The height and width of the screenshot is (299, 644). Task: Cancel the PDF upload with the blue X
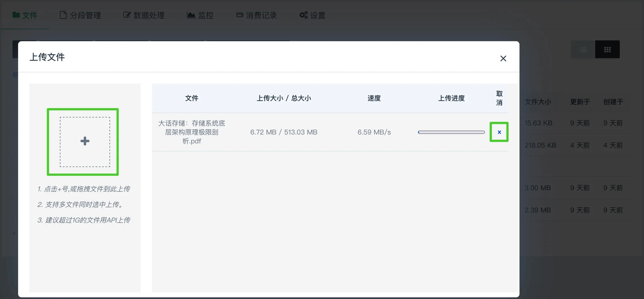(x=499, y=132)
